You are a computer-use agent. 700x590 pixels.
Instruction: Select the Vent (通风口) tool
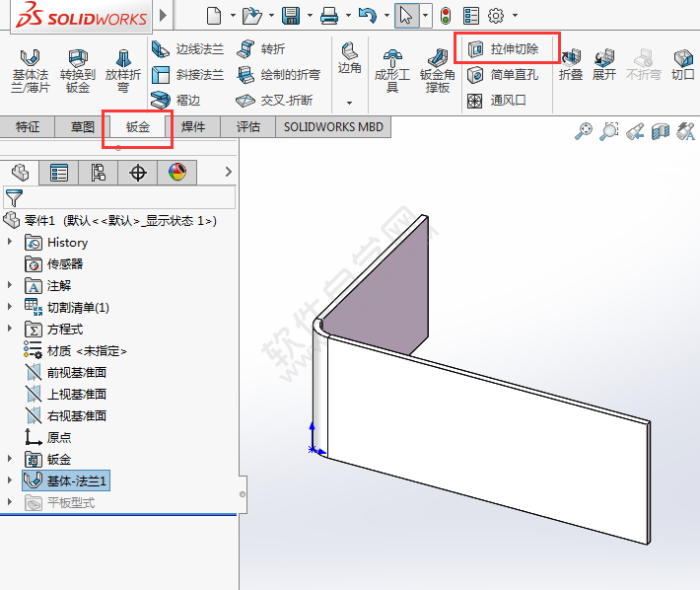(x=497, y=100)
